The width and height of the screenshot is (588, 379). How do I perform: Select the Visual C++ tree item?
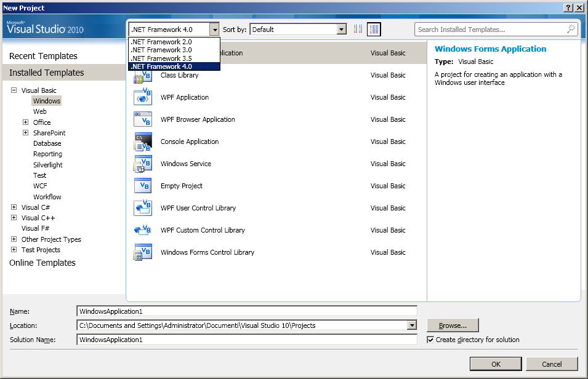pyautogui.click(x=38, y=218)
